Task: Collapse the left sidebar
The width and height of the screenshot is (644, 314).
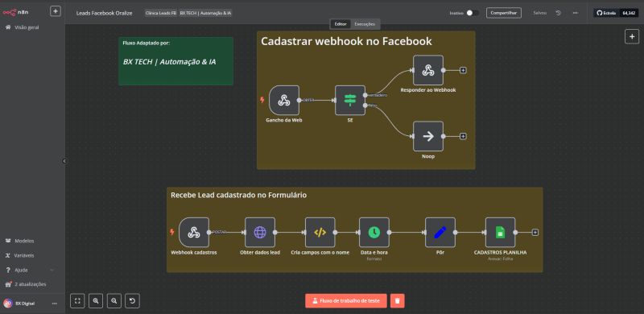Action: [x=64, y=161]
